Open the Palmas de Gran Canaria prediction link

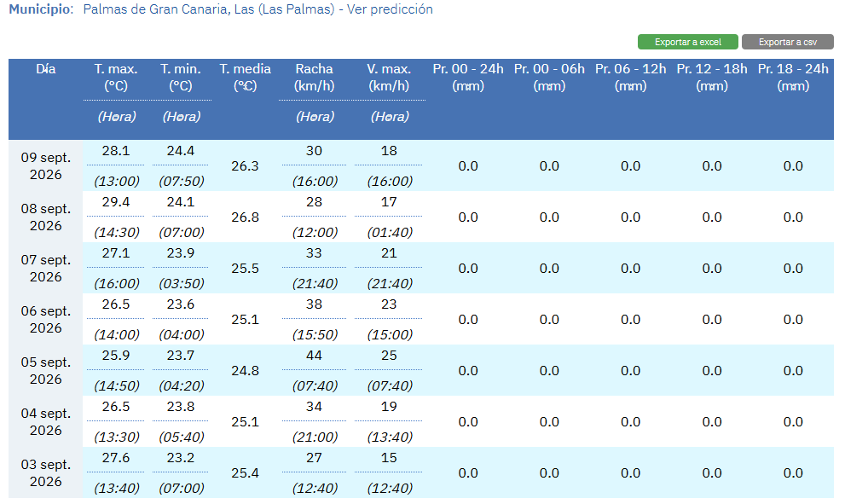point(258,9)
